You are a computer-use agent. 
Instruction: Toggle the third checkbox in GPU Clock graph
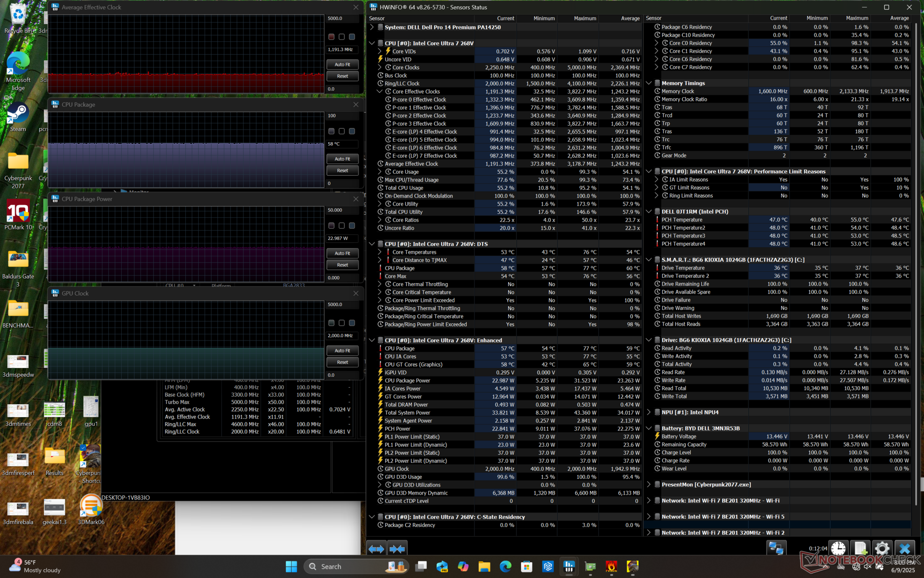(x=352, y=323)
